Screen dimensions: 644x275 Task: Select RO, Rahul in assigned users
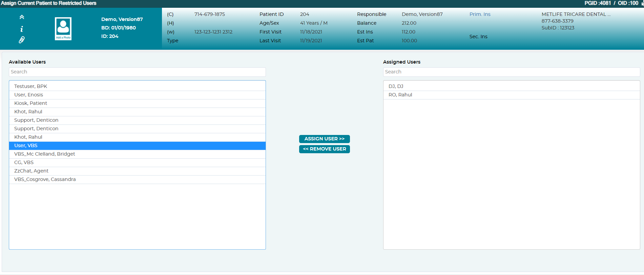point(512,95)
